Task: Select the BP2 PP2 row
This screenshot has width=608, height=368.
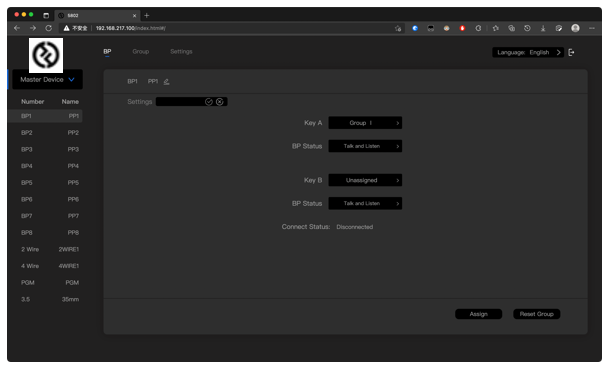Action: pos(45,133)
